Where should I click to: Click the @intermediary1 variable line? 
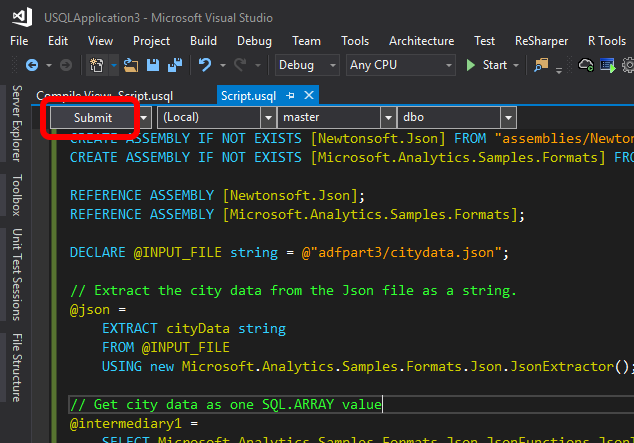click(x=134, y=424)
